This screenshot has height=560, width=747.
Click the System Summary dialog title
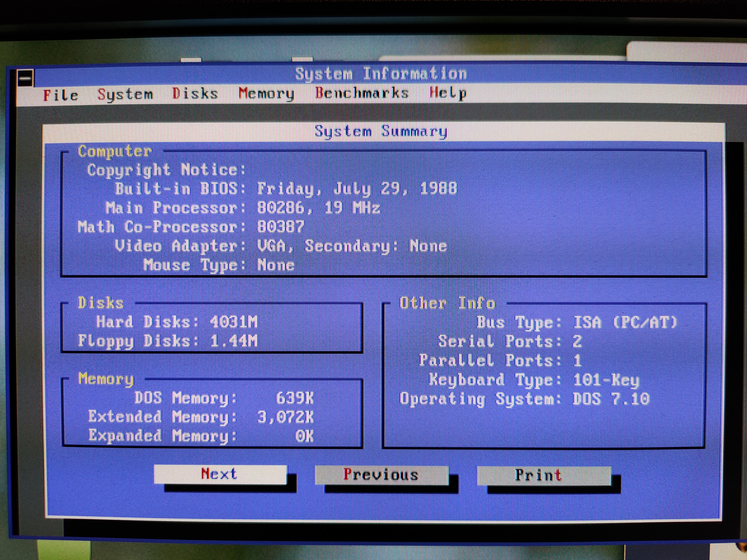click(x=381, y=131)
